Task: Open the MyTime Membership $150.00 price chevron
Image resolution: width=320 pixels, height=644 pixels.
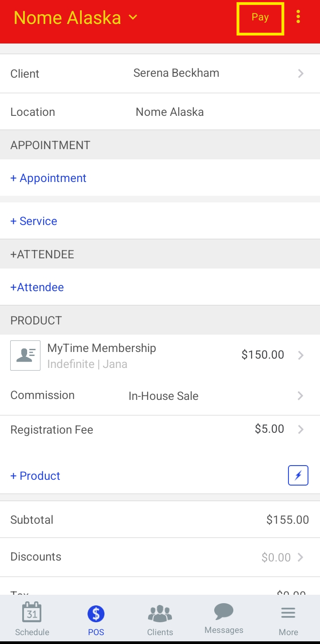Action: (x=300, y=355)
